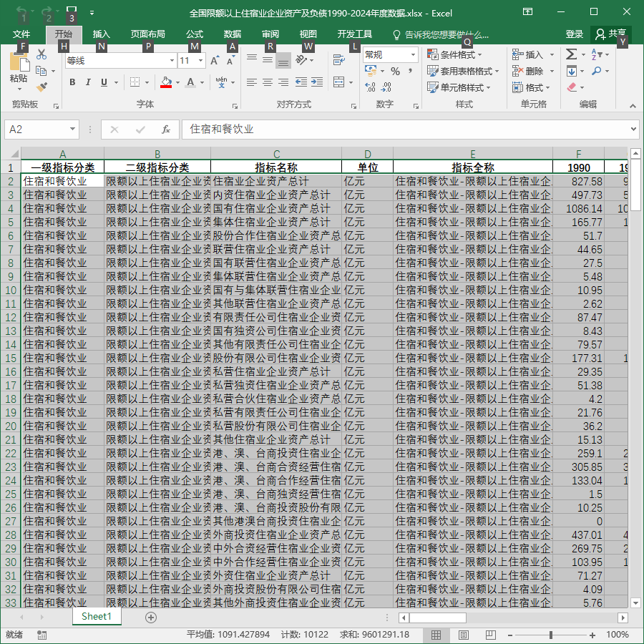Expand the number format 常规 dropdown
Screen dimensions: 644x644
click(x=413, y=54)
